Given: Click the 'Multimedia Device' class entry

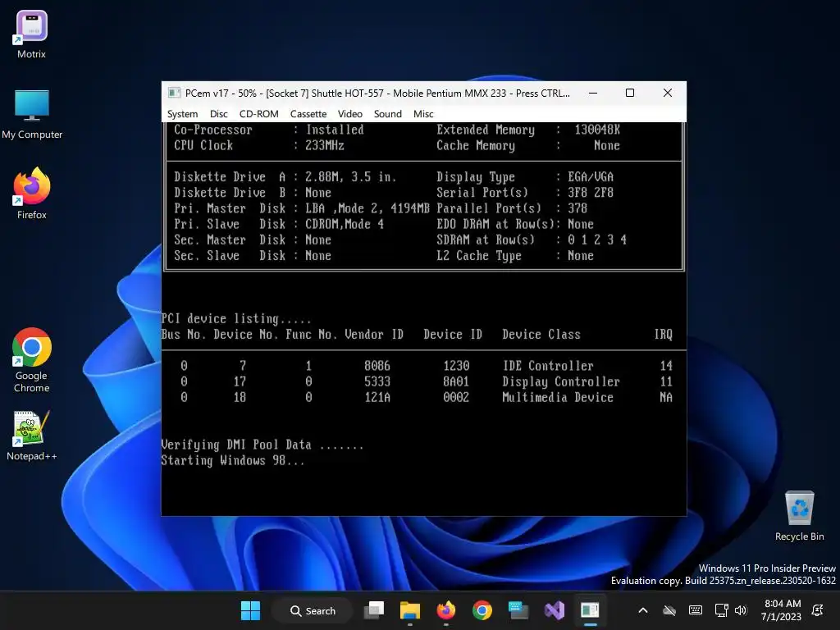Looking at the screenshot, I should [558, 397].
